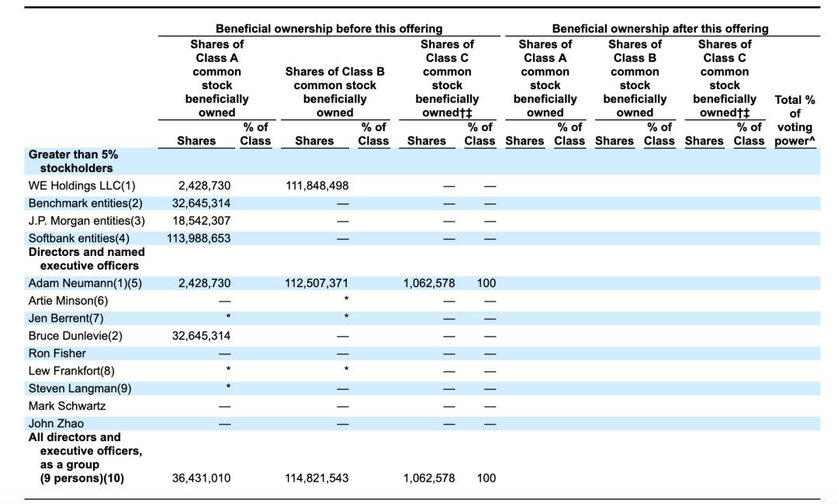Select 'Total % of voting power^' column header

(795, 120)
